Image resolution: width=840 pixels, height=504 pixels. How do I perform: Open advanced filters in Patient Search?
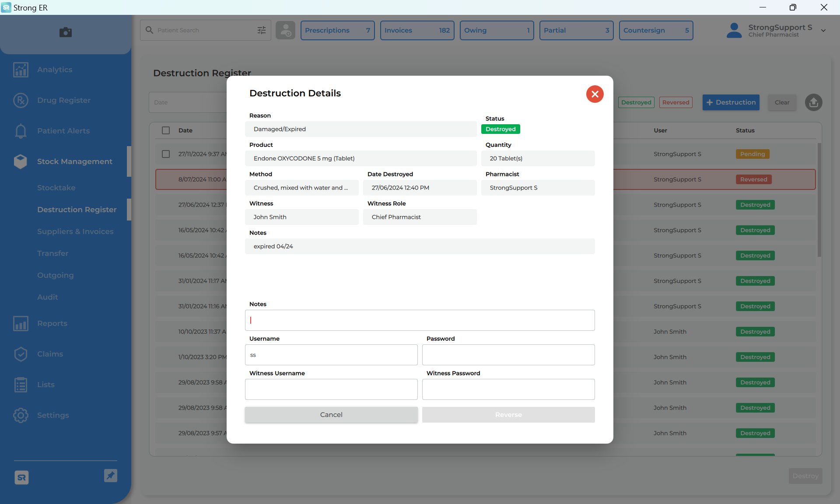click(261, 30)
